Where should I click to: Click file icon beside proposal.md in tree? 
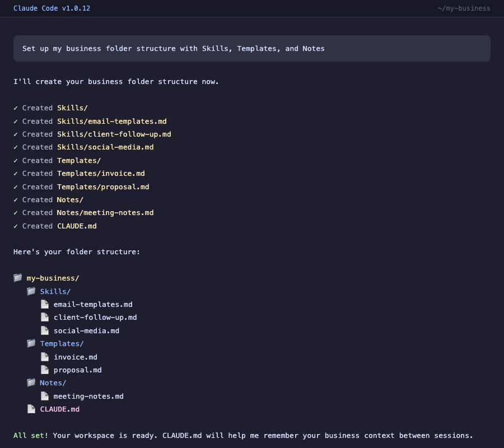click(x=45, y=370)
